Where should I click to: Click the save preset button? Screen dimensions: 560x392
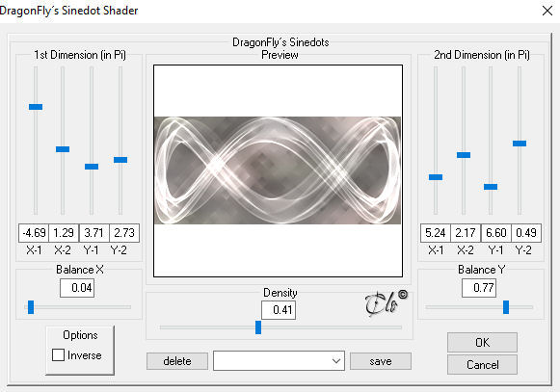(x=381, y=361)
